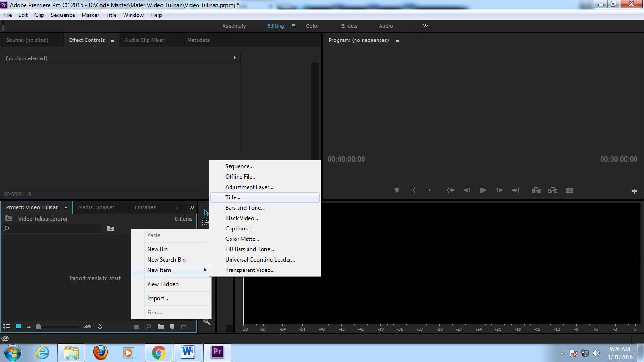Choose Adjustment Layer... from submenu
Image resolution: width=644 pixels, height=362 pixels.
click(265, 187)
